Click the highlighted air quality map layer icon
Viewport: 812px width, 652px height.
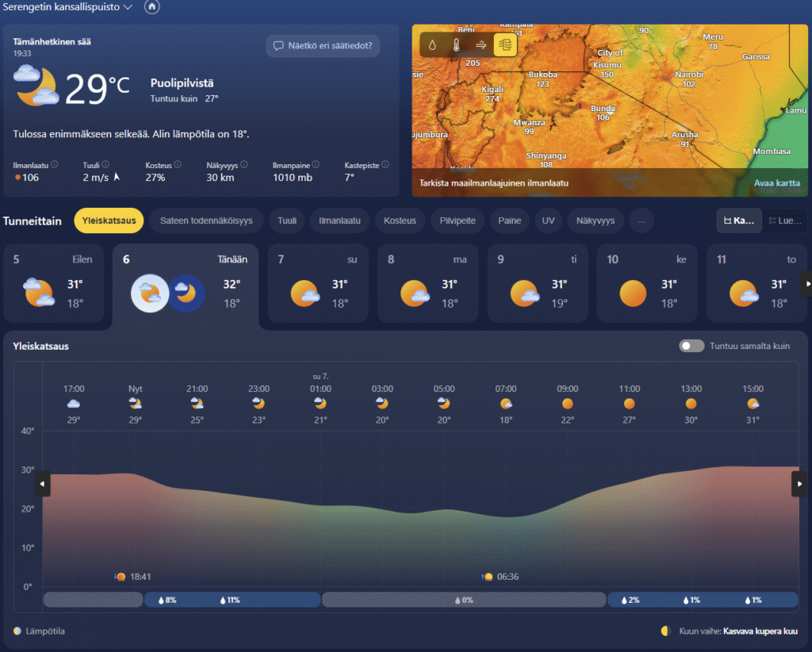coord(505,45)
